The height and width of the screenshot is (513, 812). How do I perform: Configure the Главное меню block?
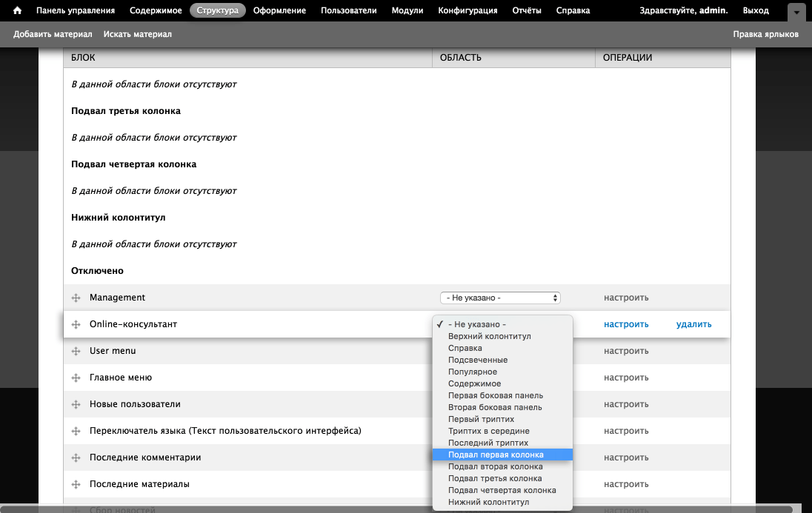(626, 378)
